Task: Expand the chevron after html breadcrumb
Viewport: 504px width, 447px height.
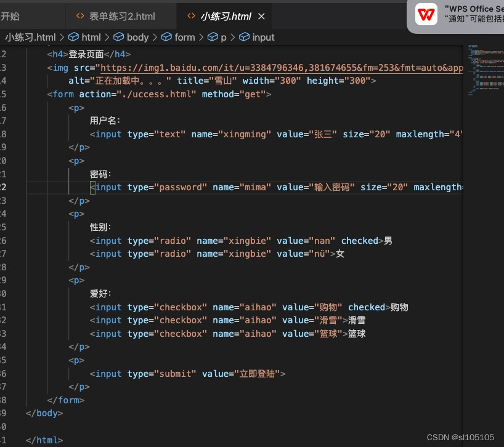Action: tap(107, 37)
